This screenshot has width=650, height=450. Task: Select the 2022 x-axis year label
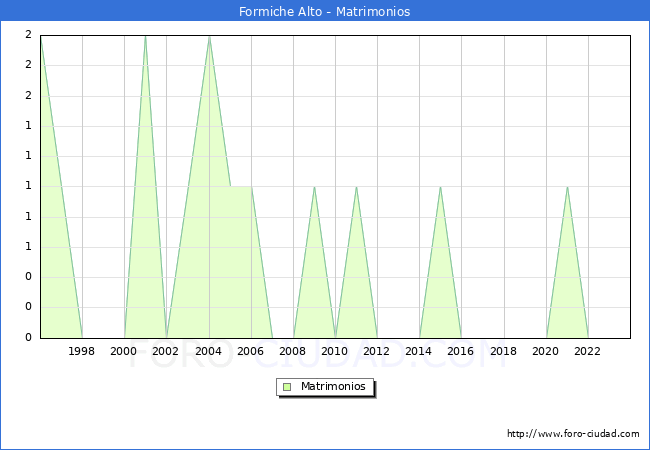(x=588, y=351)
